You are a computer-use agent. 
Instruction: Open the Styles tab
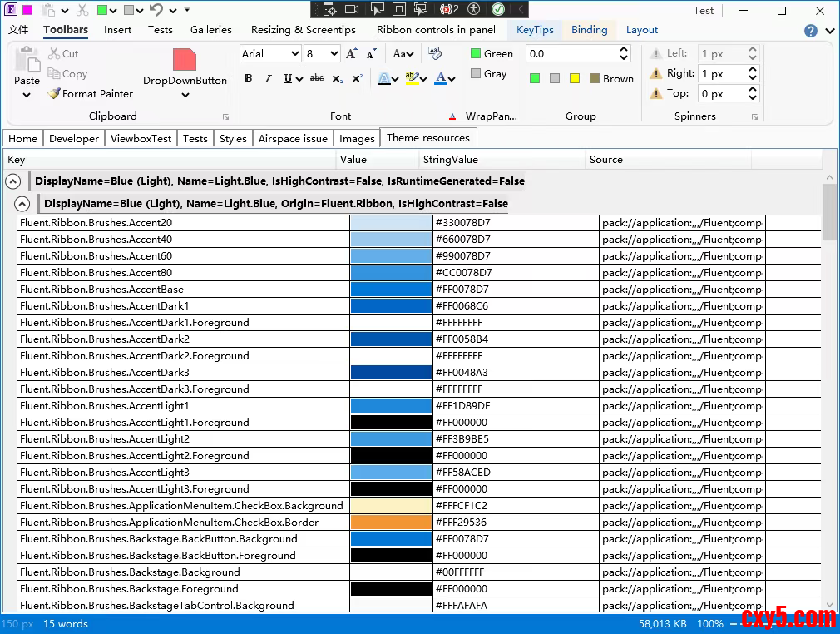click(x=233, y=138)
